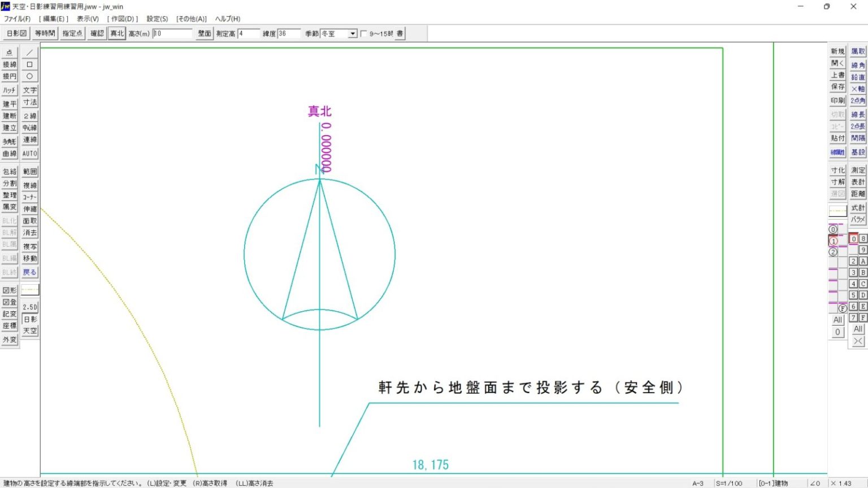Open the 日影 shadow tool
This screenshot has height=488, width=868.
click(x=29, y=319)
